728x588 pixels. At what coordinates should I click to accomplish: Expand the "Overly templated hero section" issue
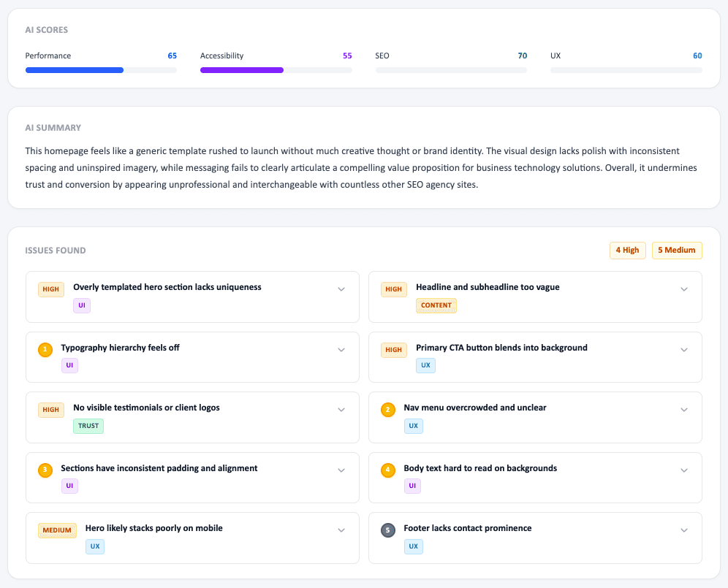pyautogui.click(x=341, y=289)
